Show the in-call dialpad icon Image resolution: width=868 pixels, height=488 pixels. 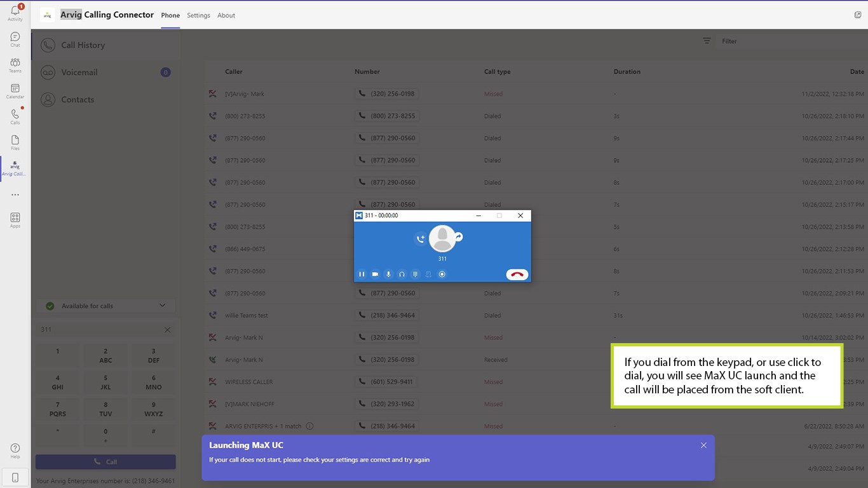pos(415,274)
